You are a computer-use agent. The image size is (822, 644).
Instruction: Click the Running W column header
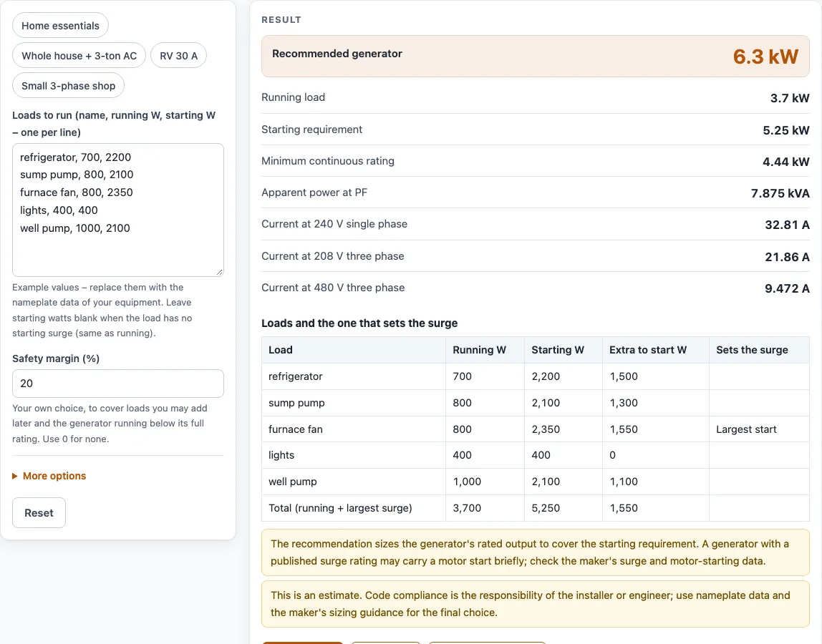[485, 350]
